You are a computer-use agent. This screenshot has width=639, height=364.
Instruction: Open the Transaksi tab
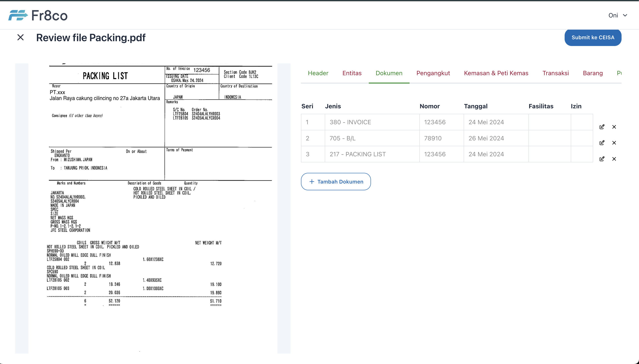[555, 73]
